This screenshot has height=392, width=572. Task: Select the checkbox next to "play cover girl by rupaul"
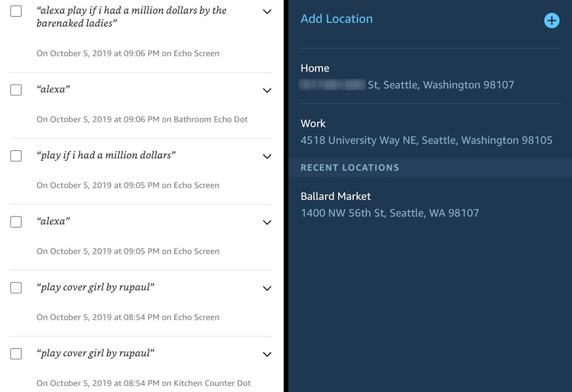(15, 288)
